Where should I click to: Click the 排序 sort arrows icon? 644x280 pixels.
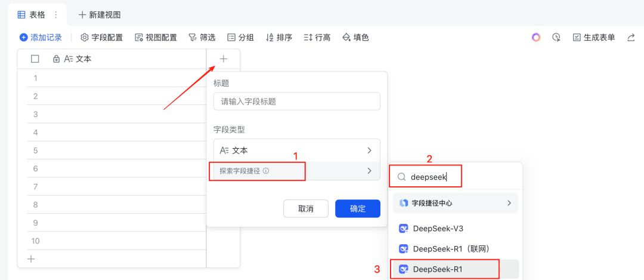pos(270,38)
